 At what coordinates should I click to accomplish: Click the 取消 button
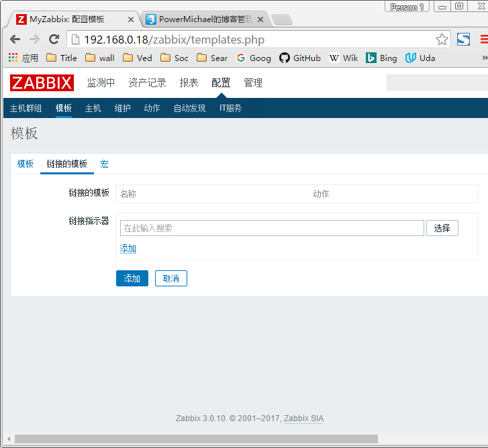171,278
